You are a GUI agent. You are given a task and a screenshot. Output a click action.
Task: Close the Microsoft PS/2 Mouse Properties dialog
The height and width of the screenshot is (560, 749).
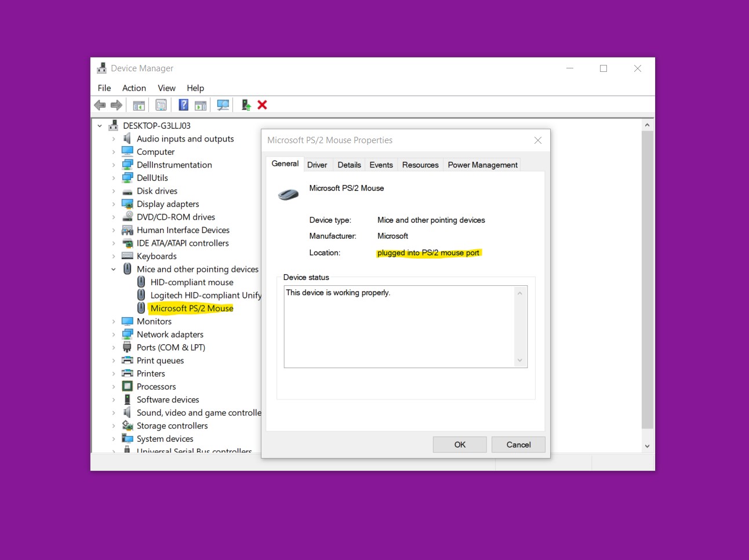(538, 140)
